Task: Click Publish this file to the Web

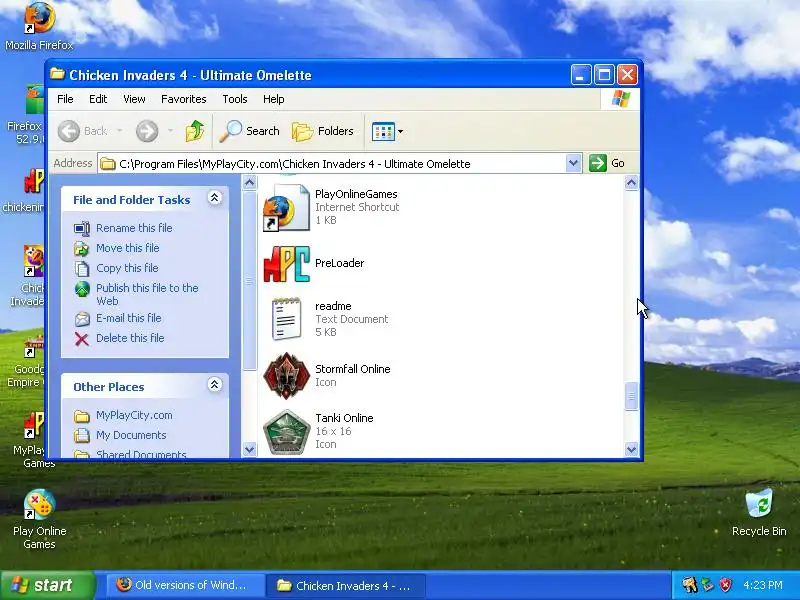Action: 147,294
